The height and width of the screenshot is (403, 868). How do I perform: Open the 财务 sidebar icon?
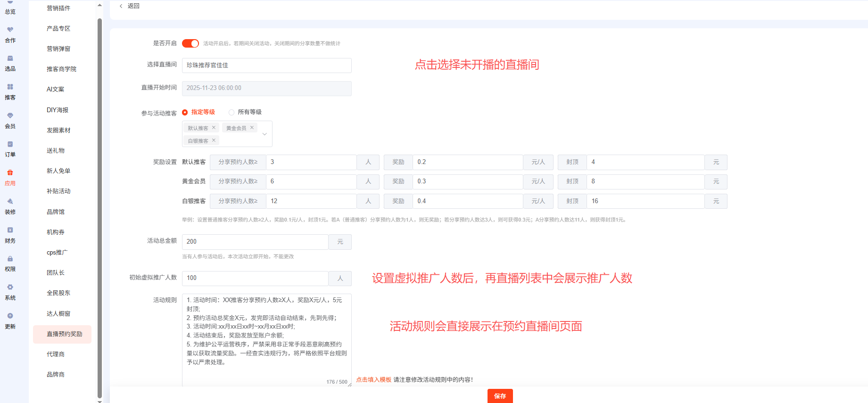pyautogui.click(x=10, y=230)
